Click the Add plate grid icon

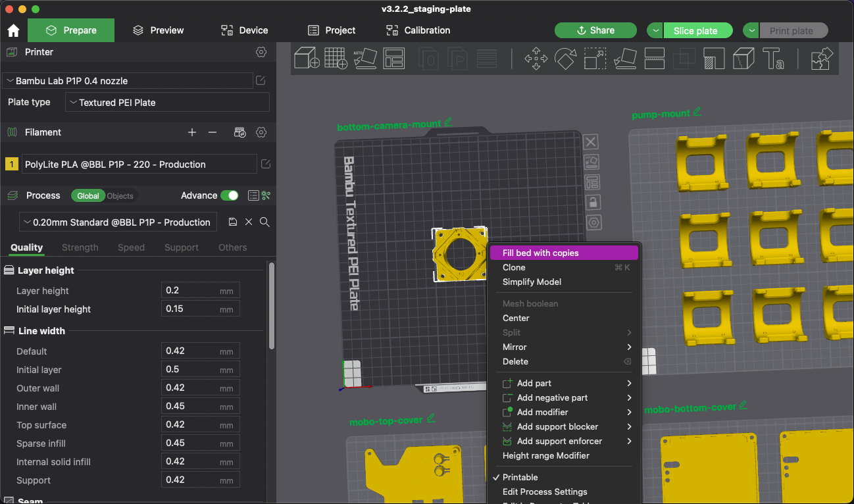[x=336, y=59]
